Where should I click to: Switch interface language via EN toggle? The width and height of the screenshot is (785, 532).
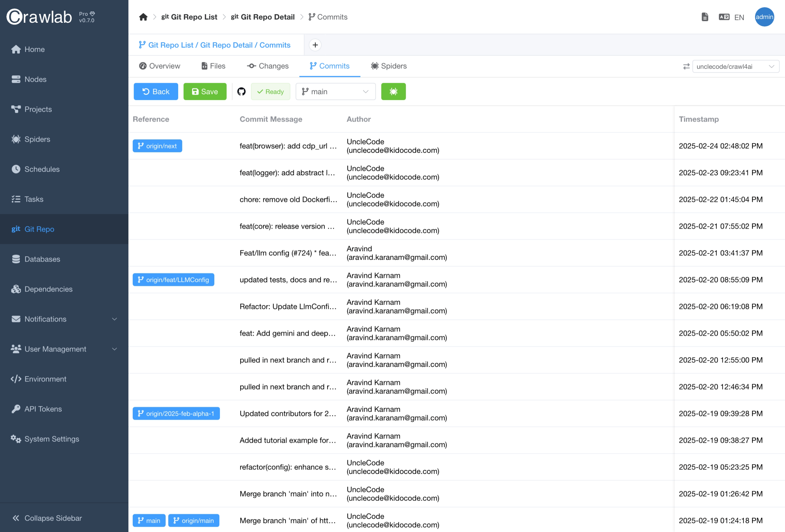[x=740, y=17]
